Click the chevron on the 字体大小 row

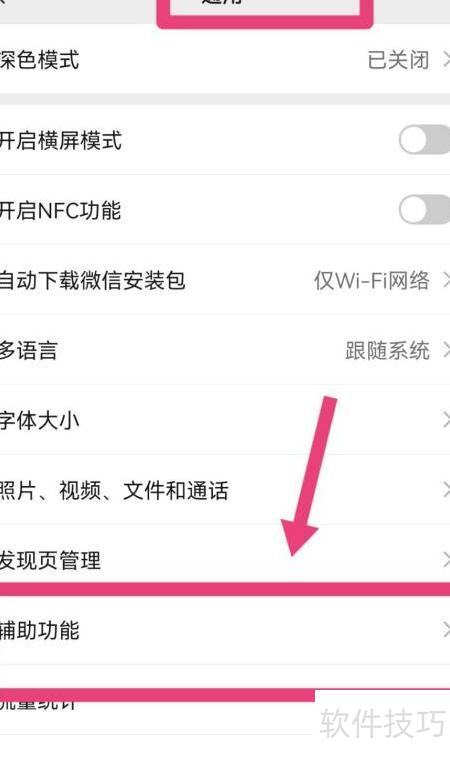pos(447,421)
